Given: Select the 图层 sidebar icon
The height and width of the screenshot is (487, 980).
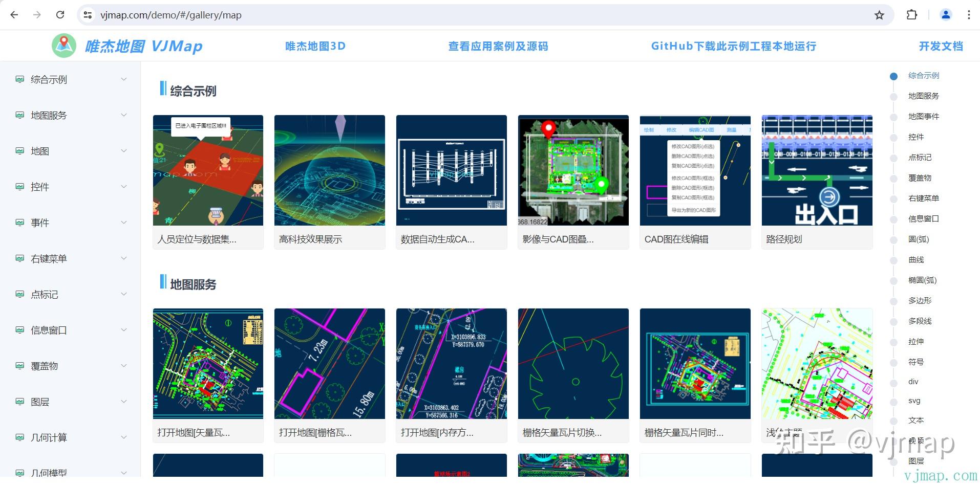Looking at the screenshot, I should pyautogui.click(x=19, y=401).
